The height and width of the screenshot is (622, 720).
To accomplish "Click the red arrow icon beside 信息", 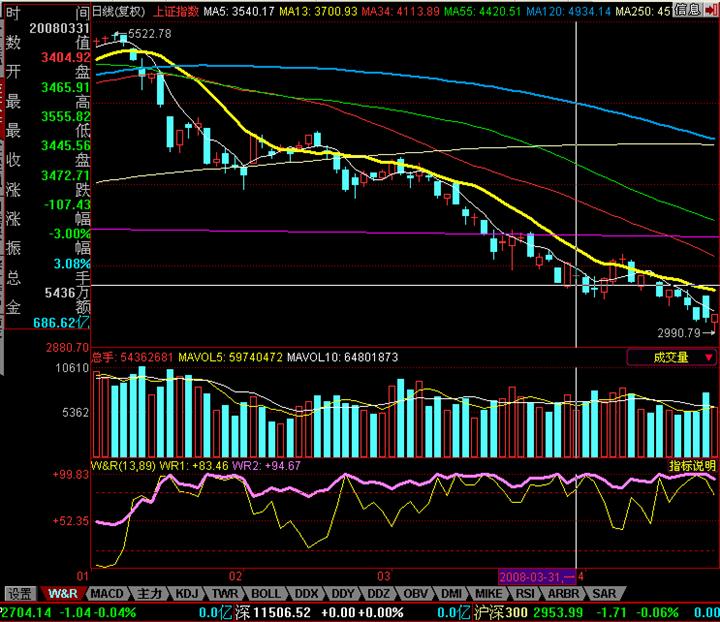I will (x=711, y=10).
